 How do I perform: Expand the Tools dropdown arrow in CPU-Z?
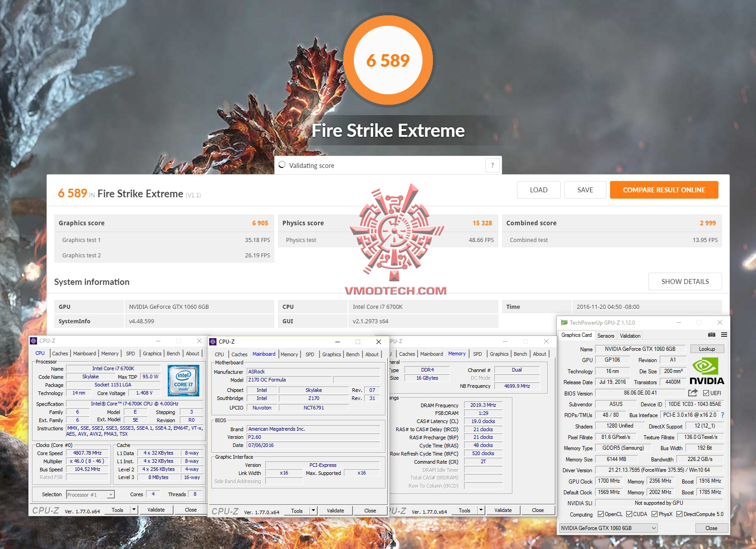134,509
